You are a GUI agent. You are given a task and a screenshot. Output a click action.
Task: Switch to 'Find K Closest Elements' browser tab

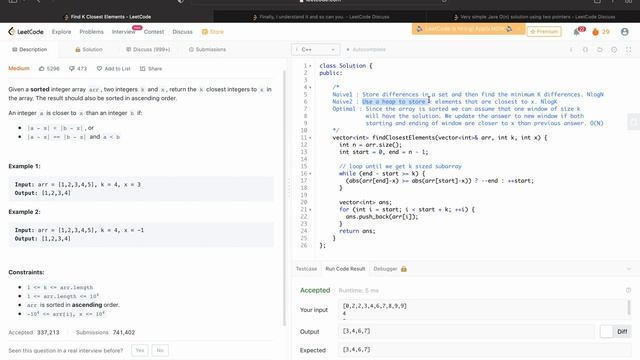tap(107, 17)
